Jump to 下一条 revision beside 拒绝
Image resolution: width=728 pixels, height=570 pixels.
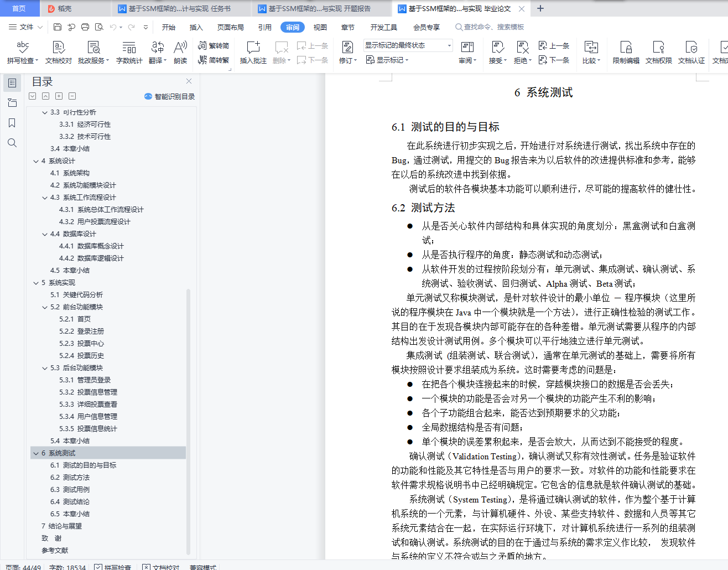point(554,60)
